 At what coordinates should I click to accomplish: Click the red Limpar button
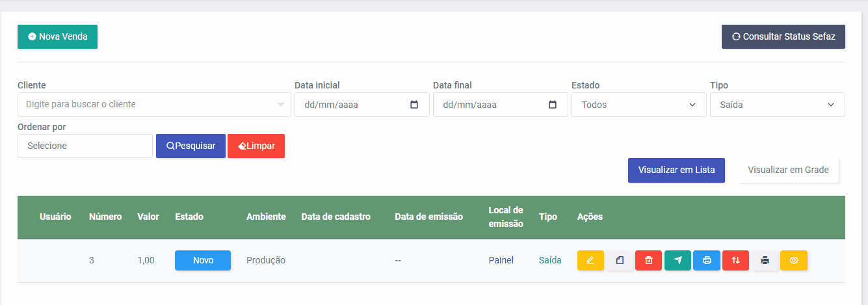coord(256,146)
